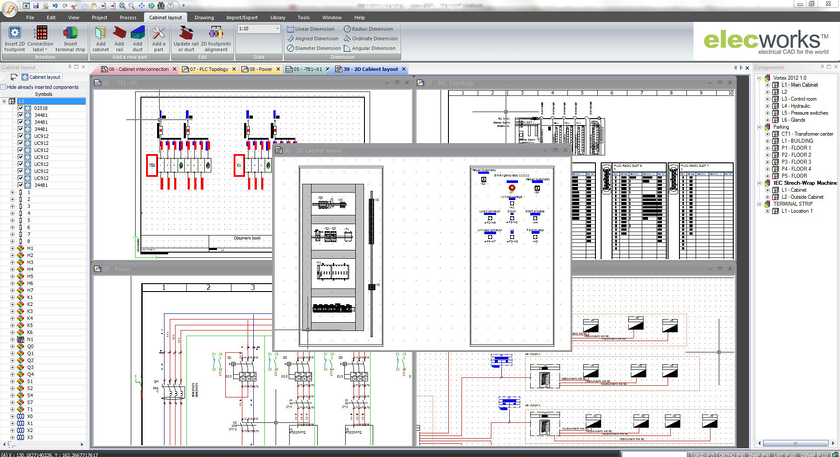
Task: Close the 08 - Power document tab
Action: tap(279, 70)
